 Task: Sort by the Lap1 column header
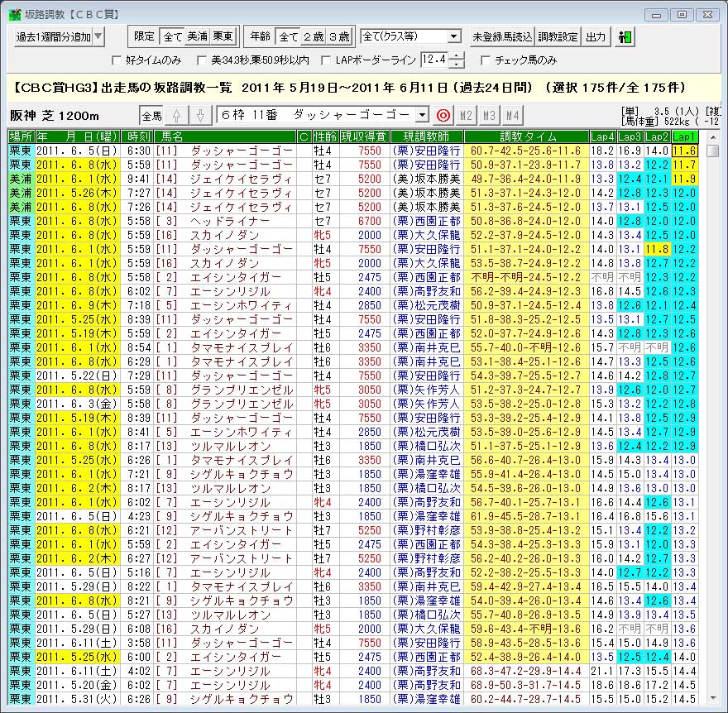coord(684,136)
